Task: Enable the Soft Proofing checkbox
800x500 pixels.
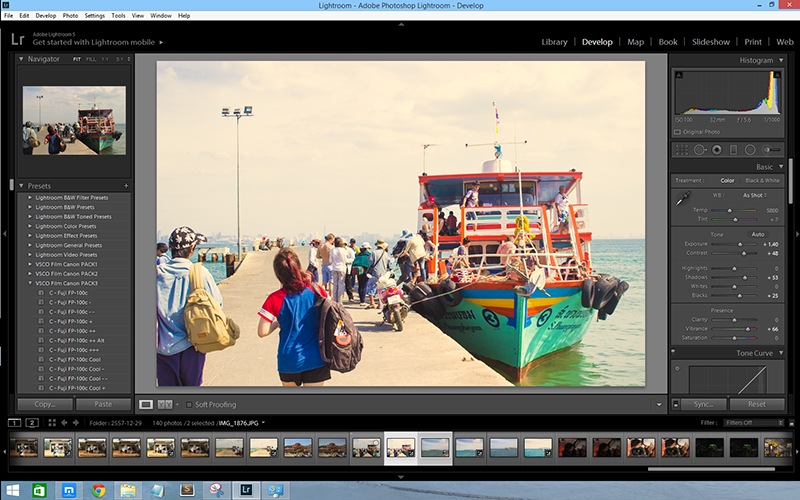Action: tap(188, 404)
